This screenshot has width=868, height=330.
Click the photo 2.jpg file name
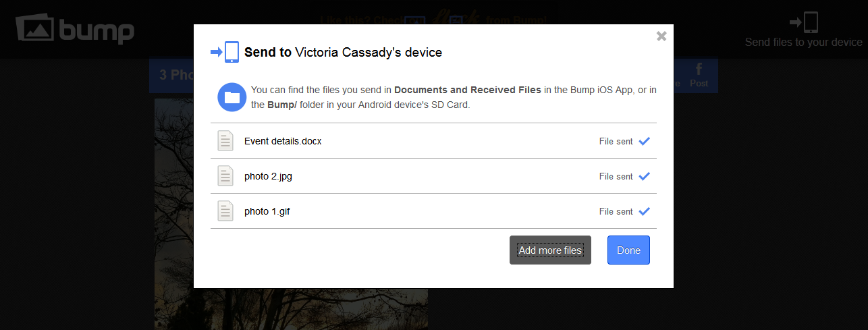268,177
